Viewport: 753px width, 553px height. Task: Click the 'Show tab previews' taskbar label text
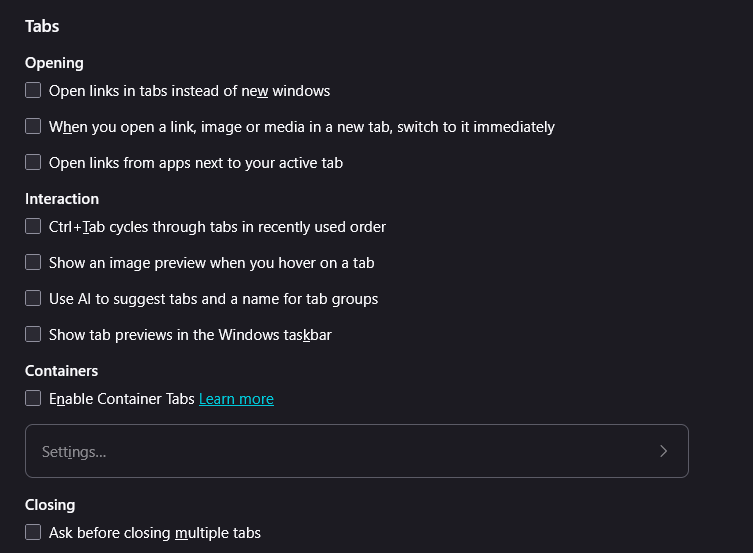point(190,335)
